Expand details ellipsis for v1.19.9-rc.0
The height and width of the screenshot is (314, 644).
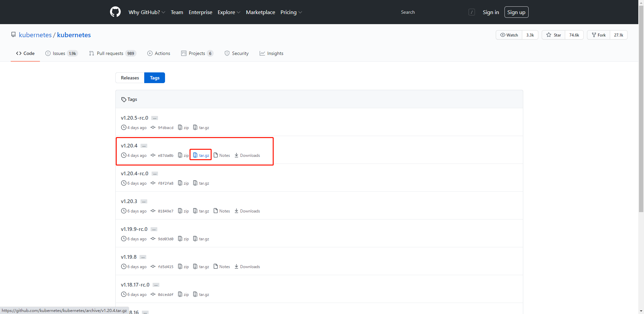point(154,230)
